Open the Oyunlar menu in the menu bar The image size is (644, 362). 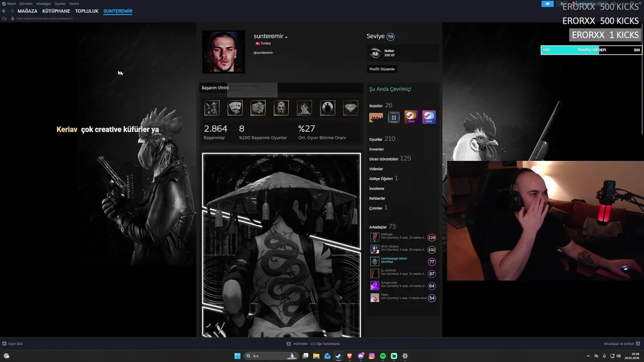click(x=60, y=4)
